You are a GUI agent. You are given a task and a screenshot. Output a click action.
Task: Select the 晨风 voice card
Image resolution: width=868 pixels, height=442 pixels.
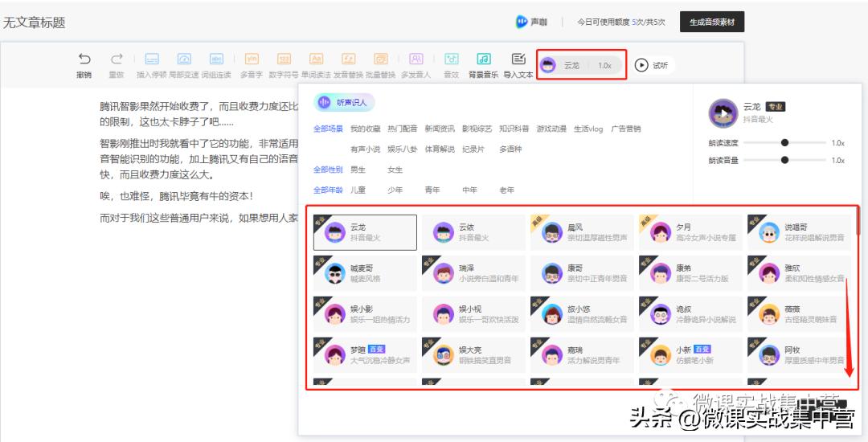pos(582,232)
